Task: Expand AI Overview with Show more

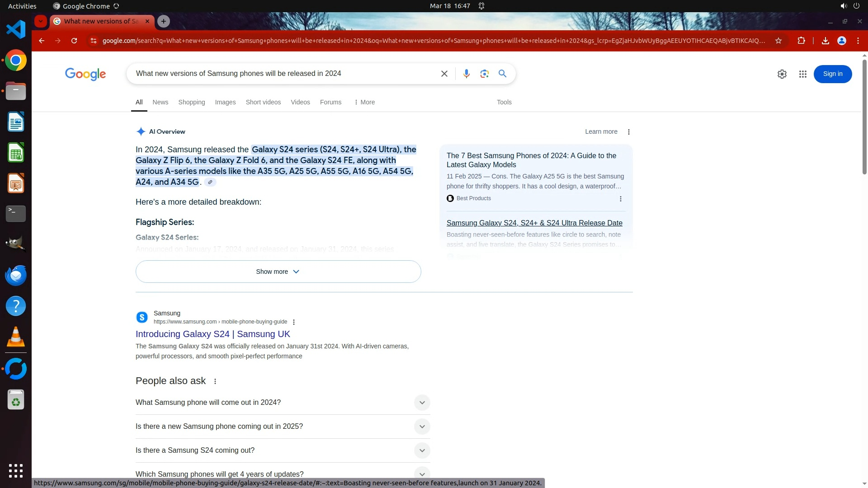Action: pyautogui.click(x=278, y=272)
